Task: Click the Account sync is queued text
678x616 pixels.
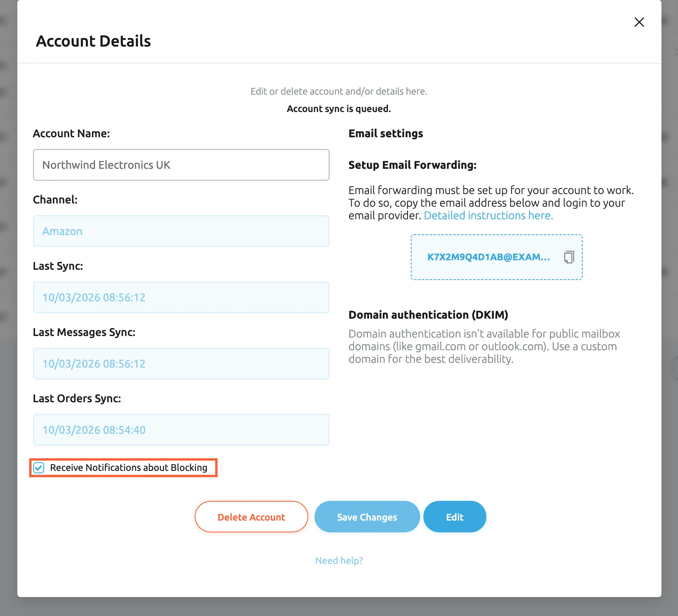Action: (339, 109)
